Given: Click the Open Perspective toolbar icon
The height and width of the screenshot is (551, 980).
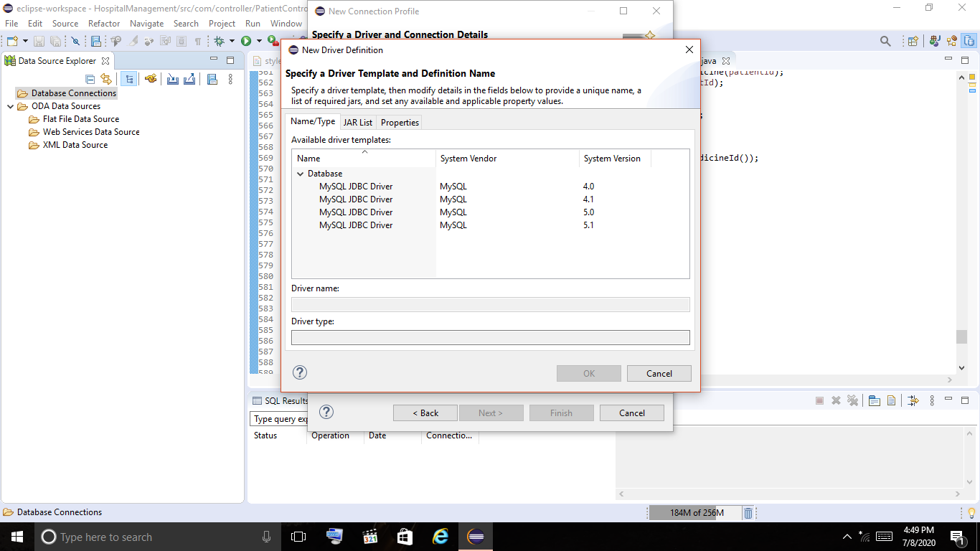Looking at the screenshot, I should (x=913, y=42).
